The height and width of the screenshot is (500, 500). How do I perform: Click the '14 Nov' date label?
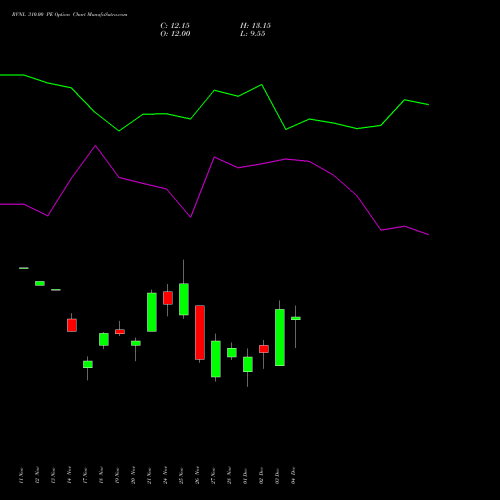pos(69,475)
